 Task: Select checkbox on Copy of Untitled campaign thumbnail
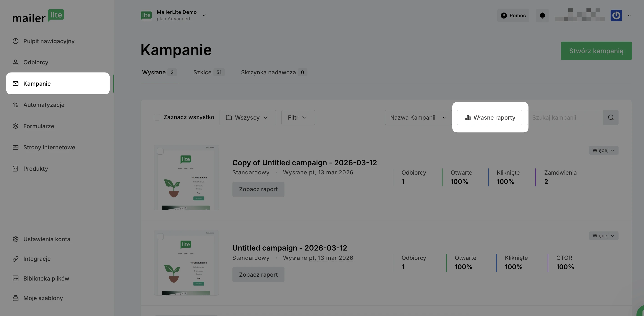tap(160, 151)
